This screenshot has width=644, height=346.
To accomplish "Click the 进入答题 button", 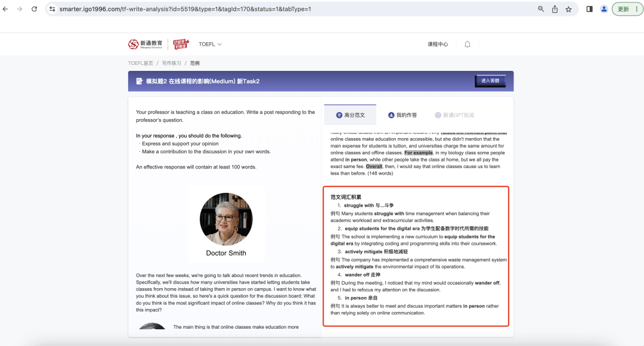I will coord(490,81).
